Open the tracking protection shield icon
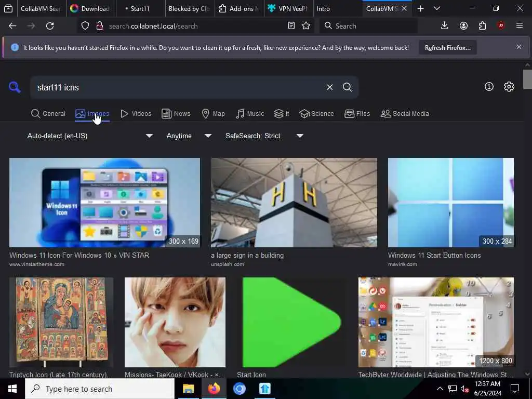The image size is (532, 399). [85, 26]
